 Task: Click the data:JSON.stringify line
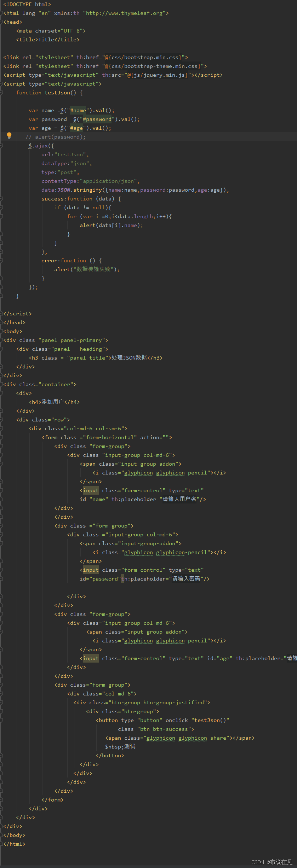[135, 190]
